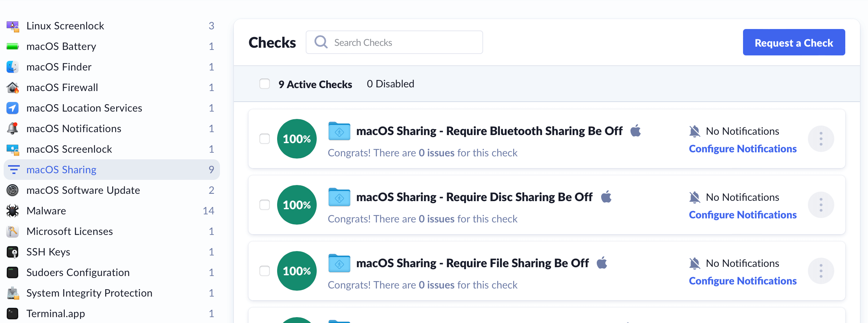Check the File Sharing Be Off checkbox
Viewport: 868px width, 323px height.
point(265,271)
